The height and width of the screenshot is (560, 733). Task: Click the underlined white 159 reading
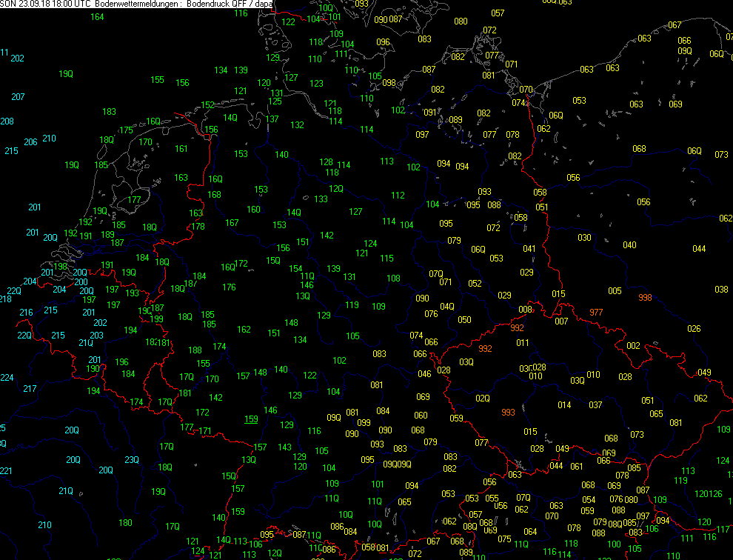[x=252, y=419]
